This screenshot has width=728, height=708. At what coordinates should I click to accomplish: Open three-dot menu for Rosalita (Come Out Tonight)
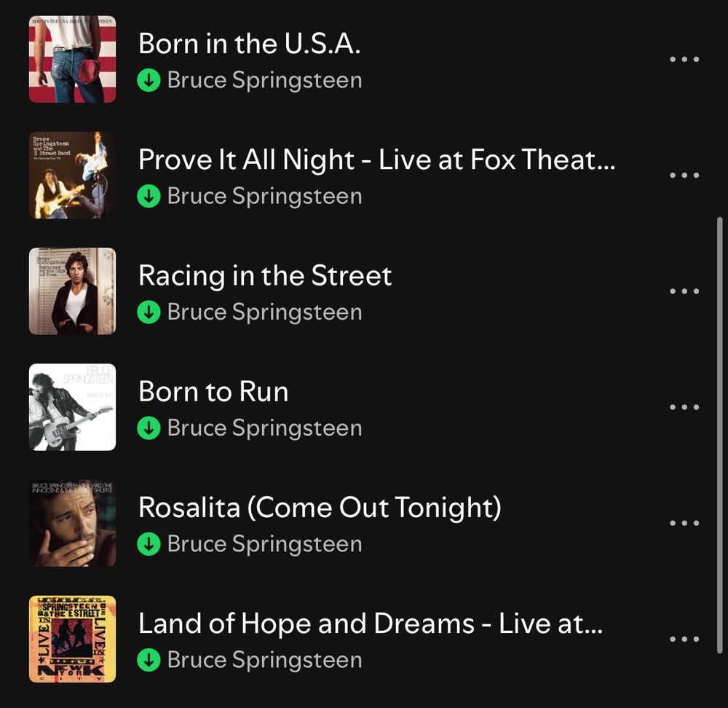coord(684,523)
